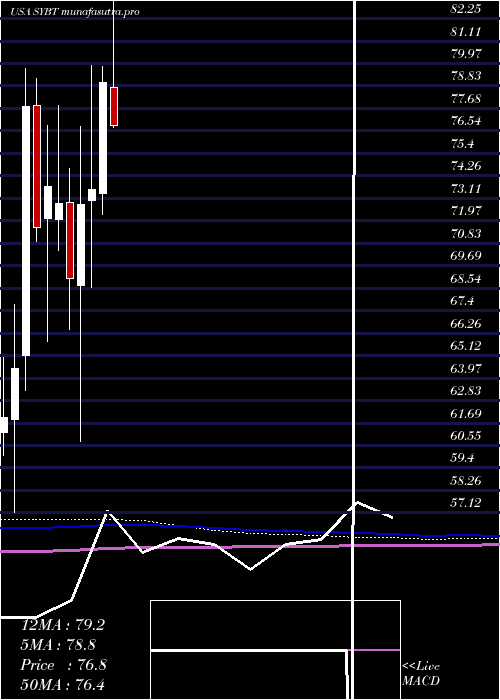The height and width of the screenshot is (700, 500).
Task: Click the 73.11 price axis label
Action: coord(466,188)
